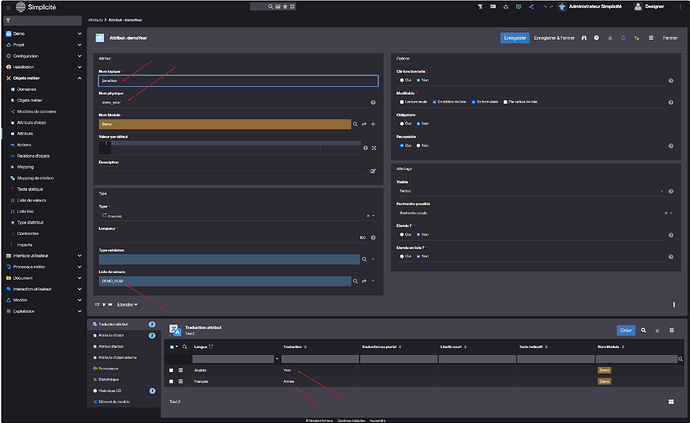Open the Étendre dropdown below the form
The image size is (690, 423).
(x=127, y=305)
